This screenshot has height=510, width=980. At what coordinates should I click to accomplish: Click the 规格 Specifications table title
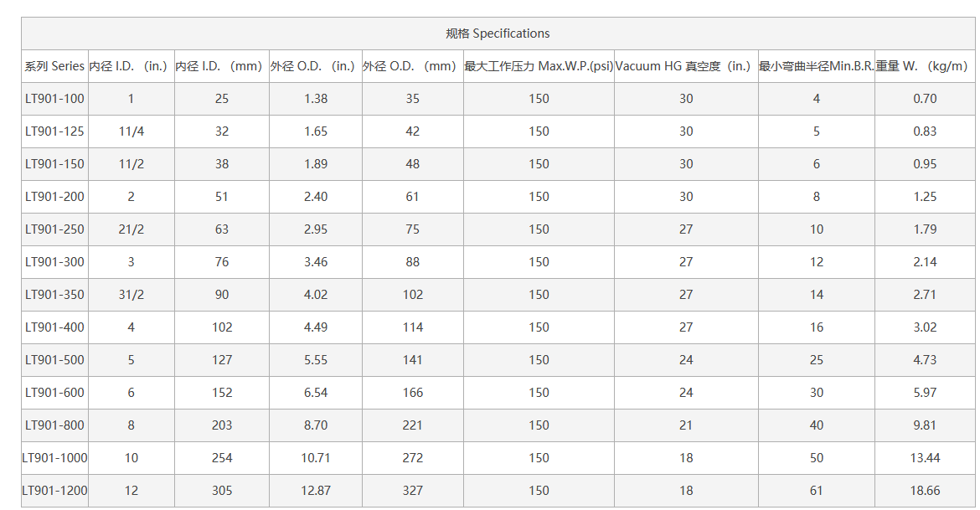[x=498, y=33]
